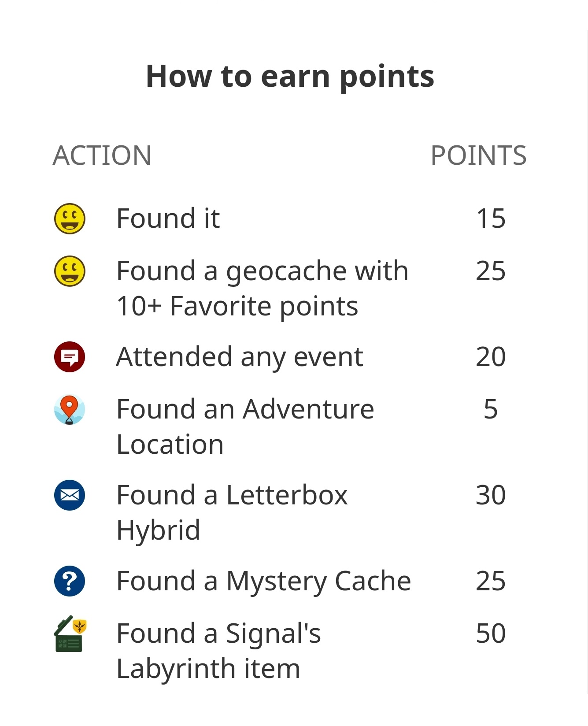The height and width of the screenshot is (726, 588).
Task: Tap "Found an Adventure Location" text
Action: pyautogui.click(x=245, y=426)
